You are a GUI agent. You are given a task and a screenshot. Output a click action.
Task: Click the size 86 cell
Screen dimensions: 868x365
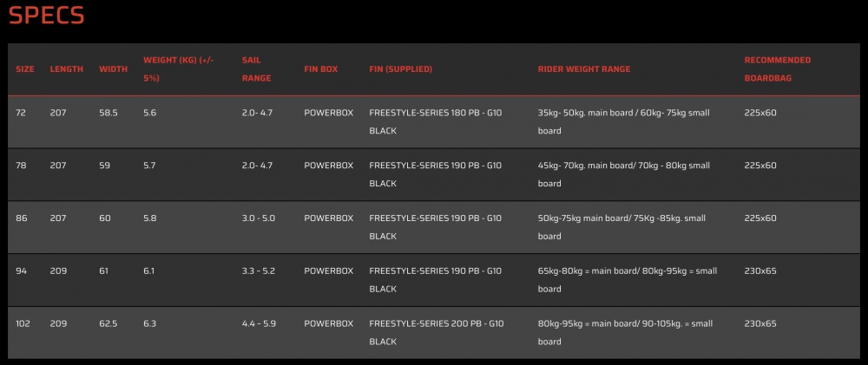[x=21, y=218]
